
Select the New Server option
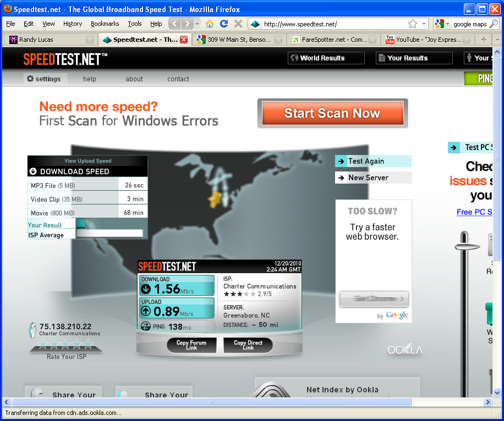[373, 178]
